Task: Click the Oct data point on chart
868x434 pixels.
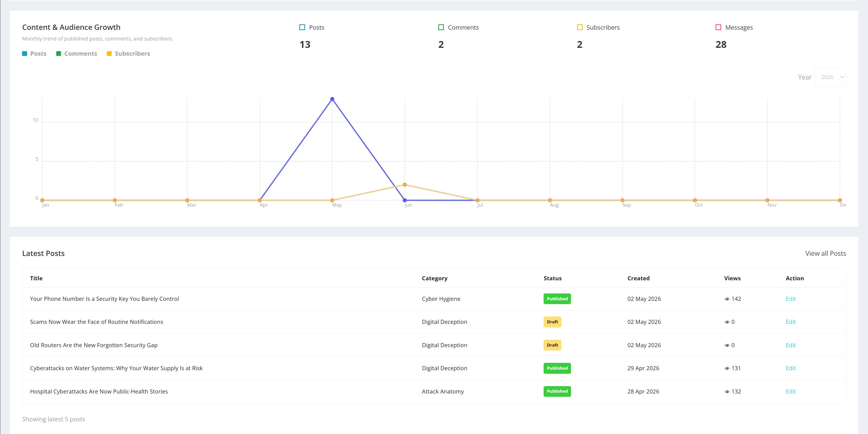Action: (695, 200)
